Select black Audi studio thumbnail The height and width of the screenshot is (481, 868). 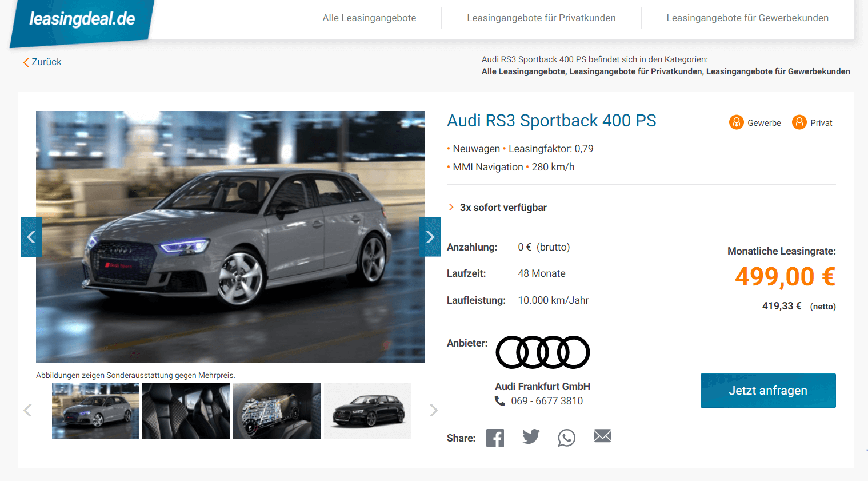point(367,411)
